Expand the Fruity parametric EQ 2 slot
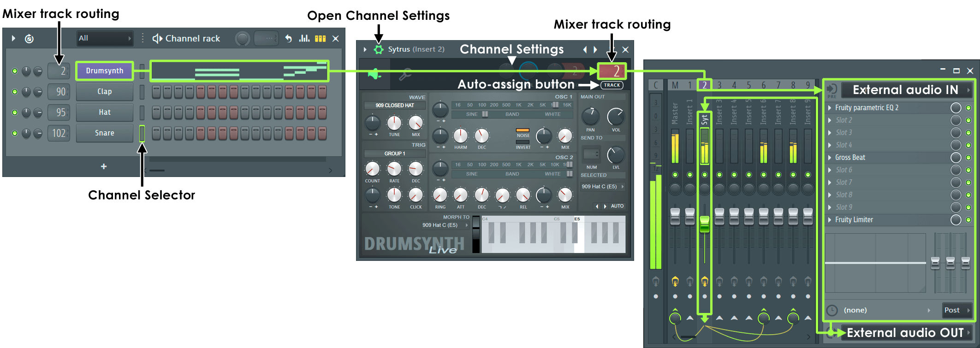The height and width of the screenshot is (348, 980). [830, 108]
